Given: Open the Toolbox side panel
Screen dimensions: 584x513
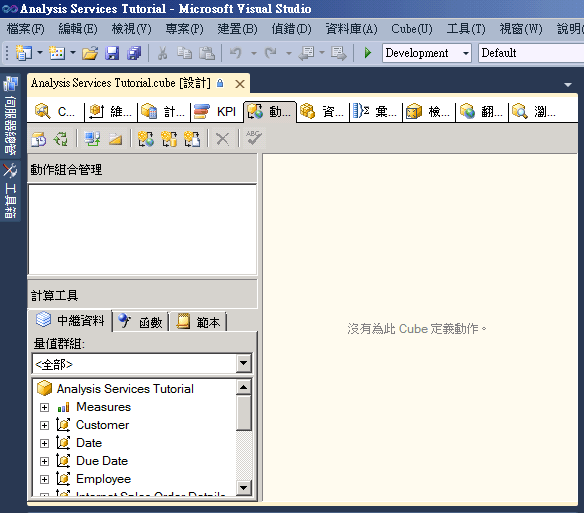Looking at the screenshot, I should (10, 191).
